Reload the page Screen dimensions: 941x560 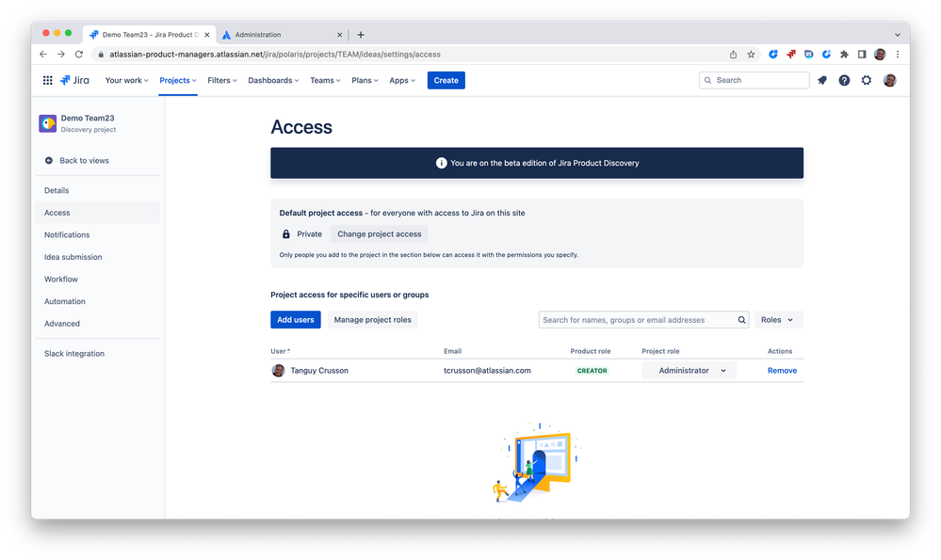coord(78,55)
